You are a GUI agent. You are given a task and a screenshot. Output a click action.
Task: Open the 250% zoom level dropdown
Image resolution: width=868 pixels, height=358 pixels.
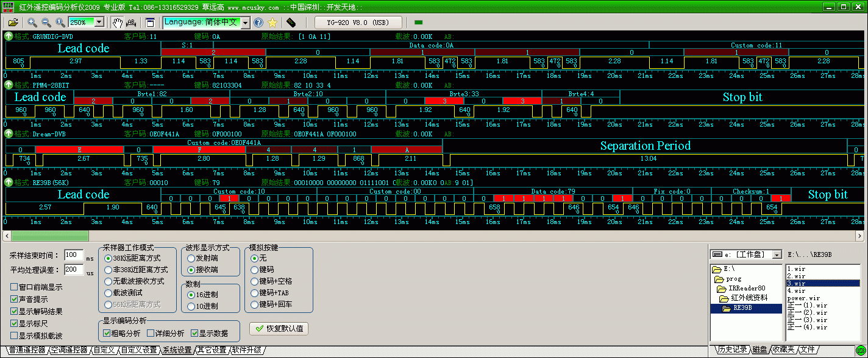pos(99,23)
